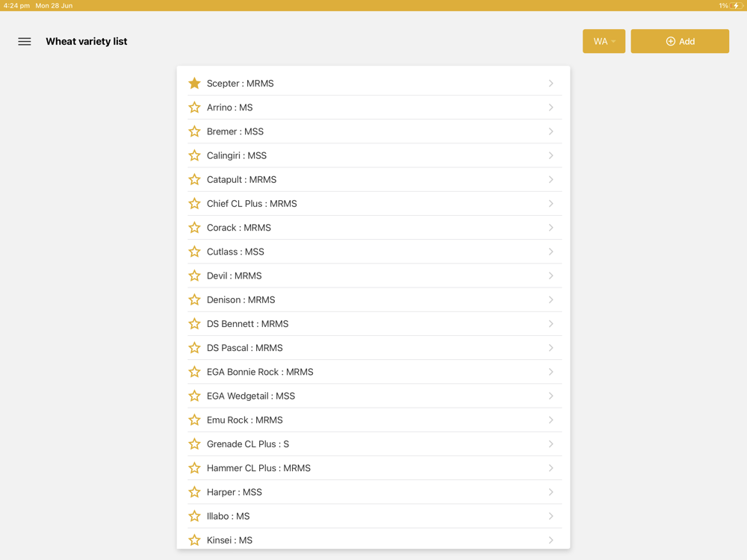747x560 pixels.
Task: Select the 'Arrino : MS' entry
Action: pyautogui.click(x=229, y=107)
